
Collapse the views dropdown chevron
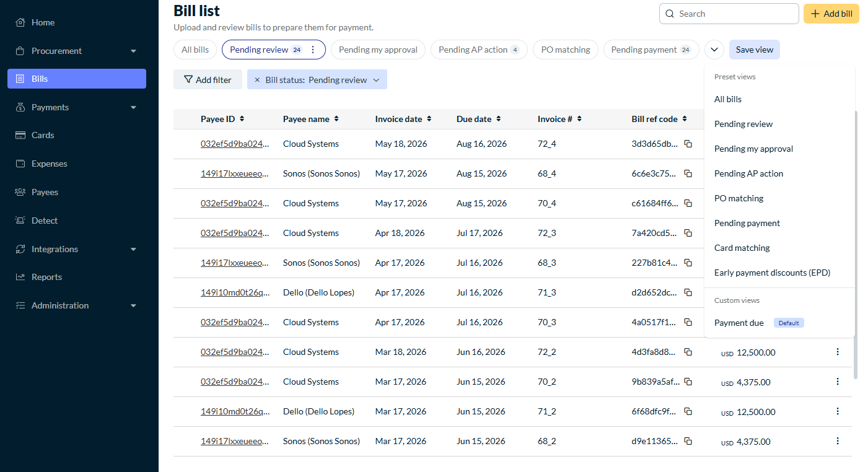714,50
